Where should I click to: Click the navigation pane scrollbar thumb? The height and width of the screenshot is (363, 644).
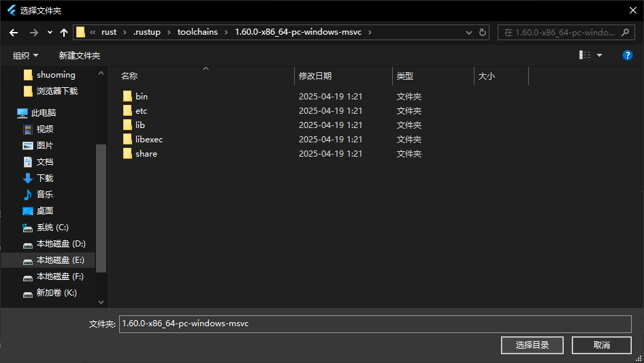[x=101, y=208]
